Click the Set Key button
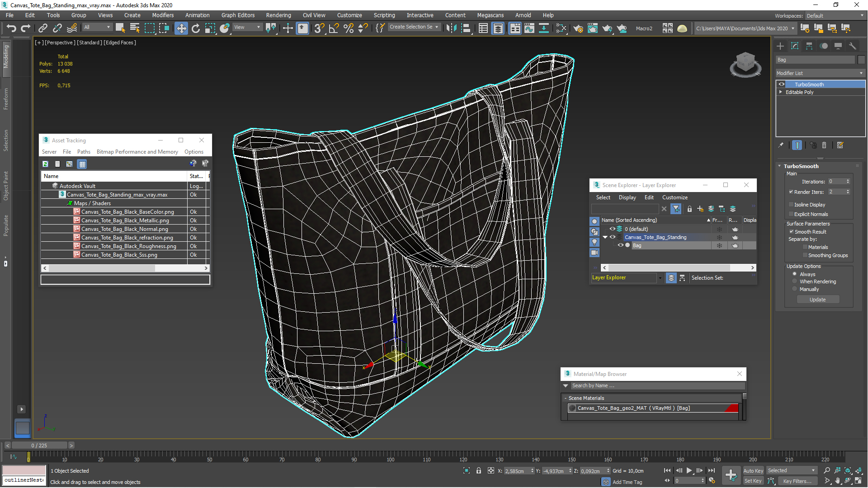868x488 pixels. coord(753,481)
